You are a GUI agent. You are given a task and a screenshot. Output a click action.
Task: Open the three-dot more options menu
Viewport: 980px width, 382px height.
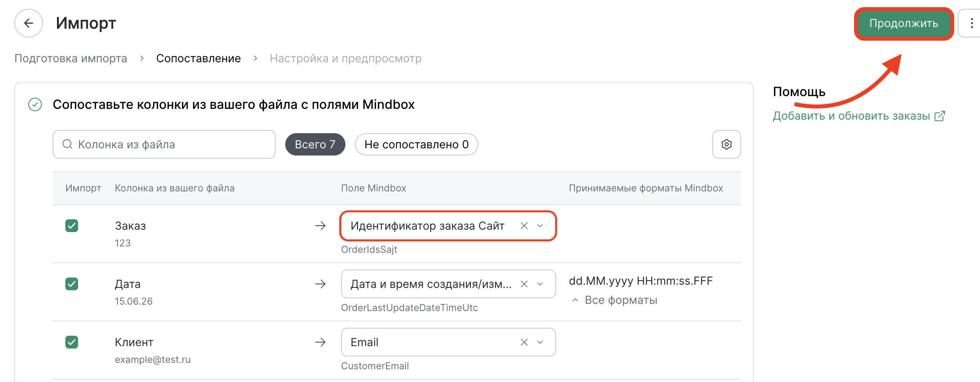point(971,23)
